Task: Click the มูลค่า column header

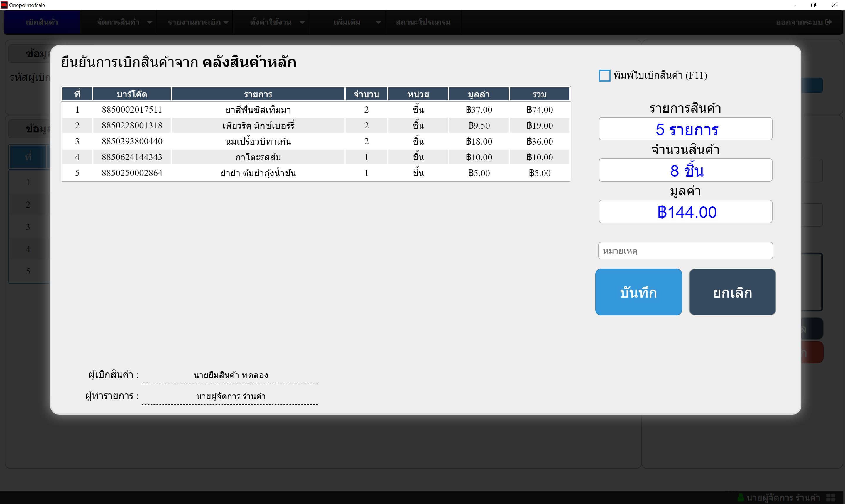Action: tap(479, 94)
